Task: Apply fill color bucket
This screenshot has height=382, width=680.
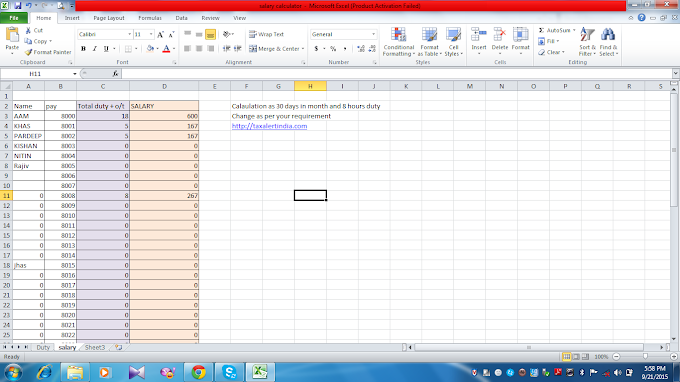Action: point(150,49)
